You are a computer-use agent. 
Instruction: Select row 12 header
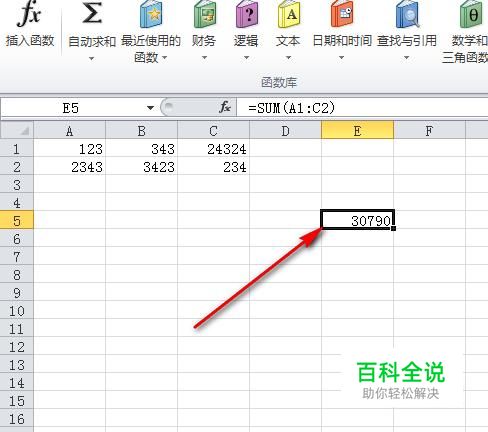click(x=17, y=347)
